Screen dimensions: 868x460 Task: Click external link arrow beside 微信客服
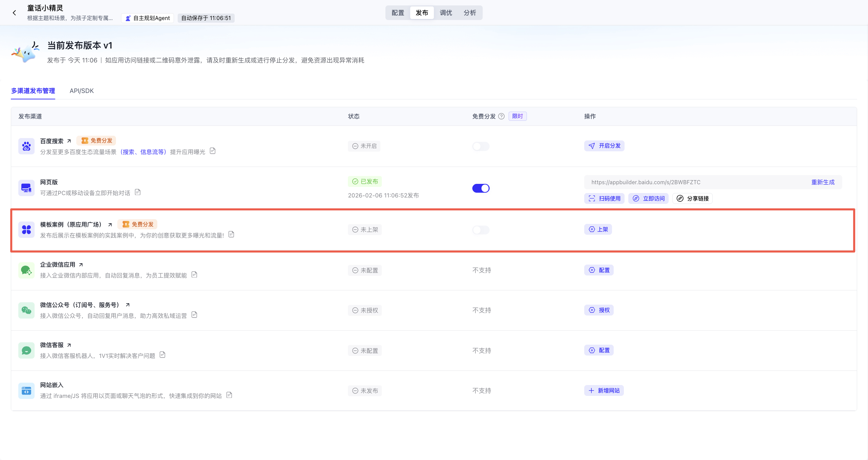tap(69, 345)
